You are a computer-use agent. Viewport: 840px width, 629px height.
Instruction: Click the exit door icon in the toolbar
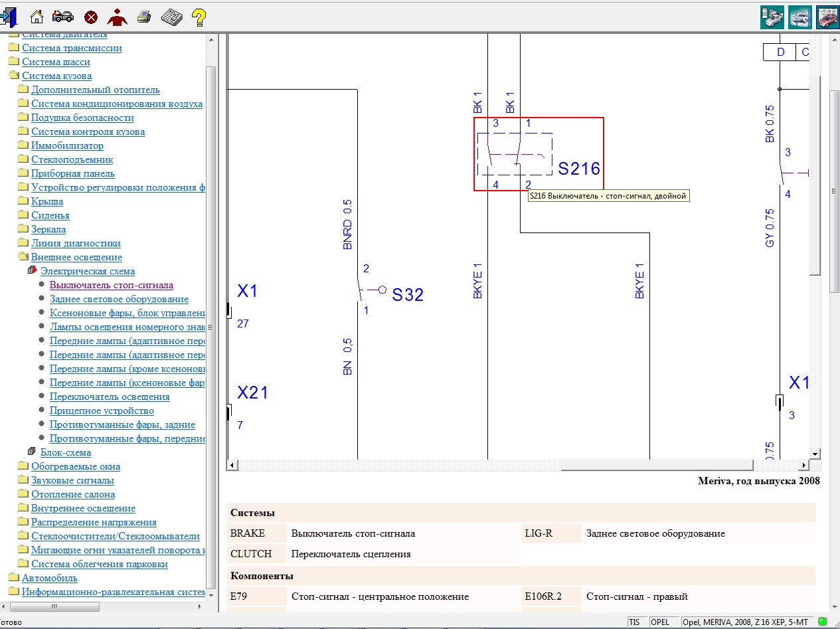click(x=9, y=17)
